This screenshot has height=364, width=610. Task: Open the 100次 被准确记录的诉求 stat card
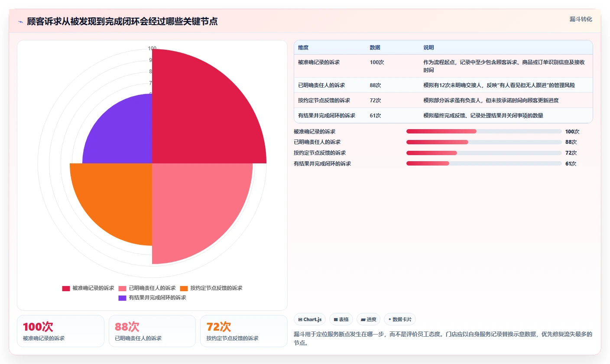pos(61,331)
